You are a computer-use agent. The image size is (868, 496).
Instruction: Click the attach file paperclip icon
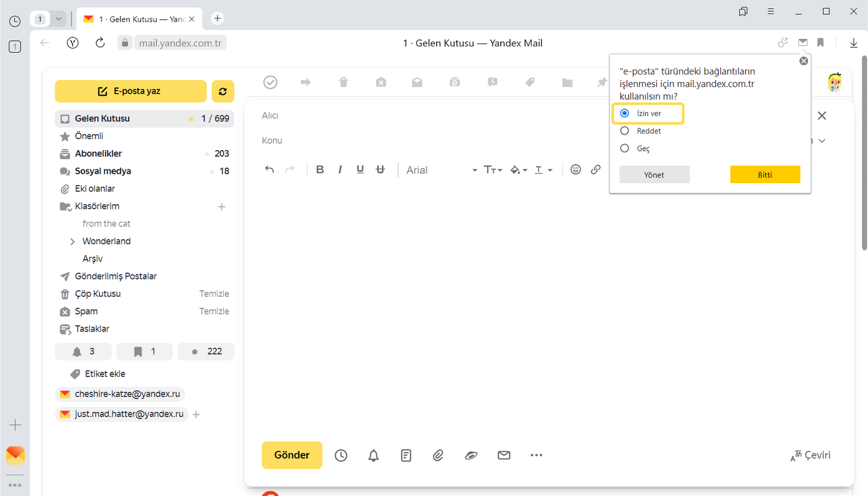pyautogui.click(x=438, y=456)
